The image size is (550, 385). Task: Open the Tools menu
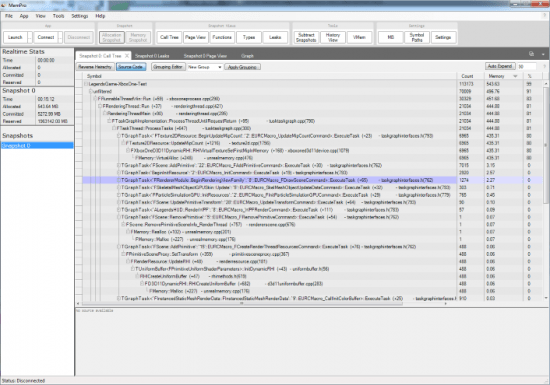pyautogui.click(x=59, y=16)
